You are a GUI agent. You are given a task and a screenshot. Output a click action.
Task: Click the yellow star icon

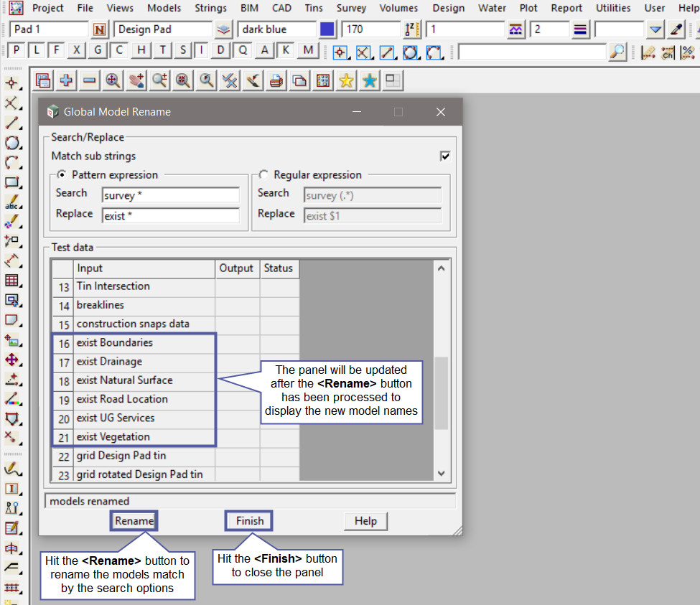[x=346, y=81]
